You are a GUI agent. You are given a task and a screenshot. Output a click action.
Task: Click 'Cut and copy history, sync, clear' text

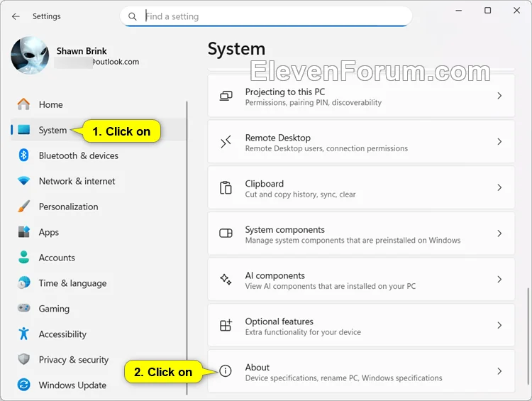[300, 194]
